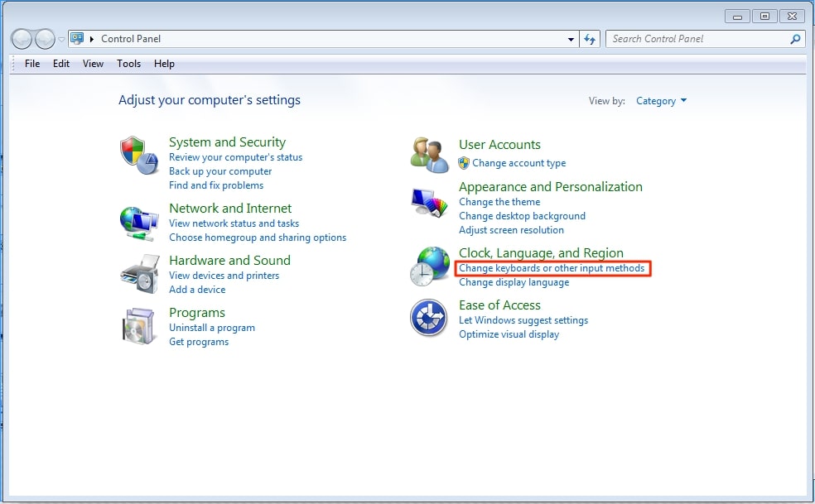Click the Back navigation button
The width and height of the screenshot is (815, 504).
22,39
